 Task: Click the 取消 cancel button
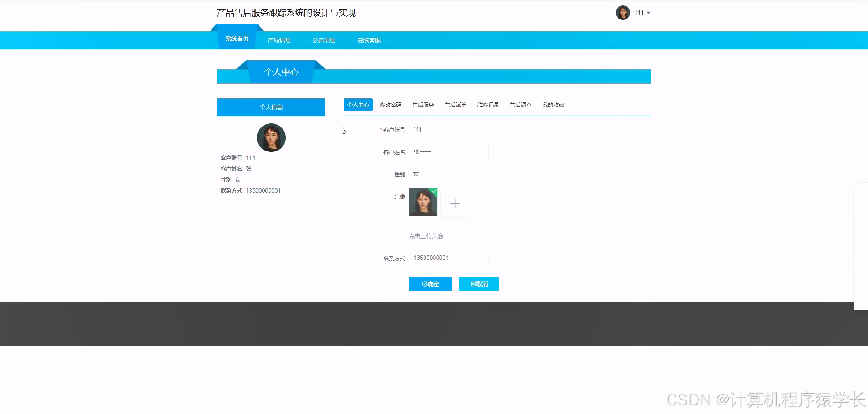[479, 284]
